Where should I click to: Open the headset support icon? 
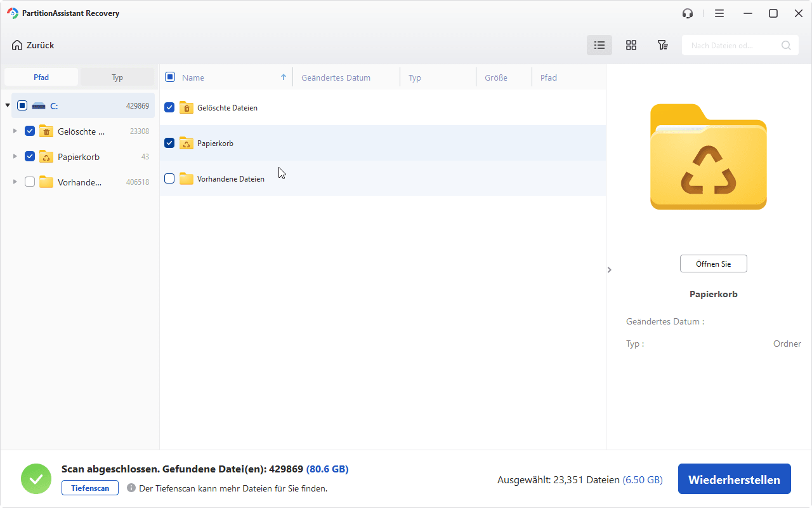(688, 13)
